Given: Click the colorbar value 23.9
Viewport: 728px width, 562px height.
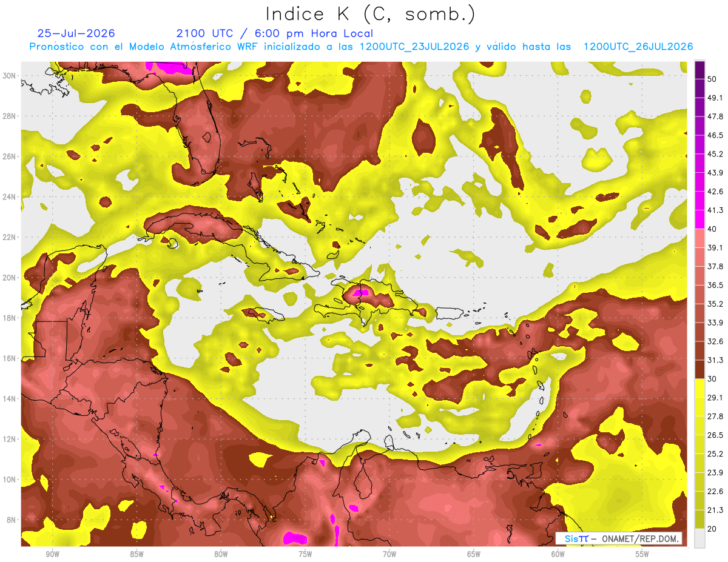Looking at the screenshot, I should (715, 473).
